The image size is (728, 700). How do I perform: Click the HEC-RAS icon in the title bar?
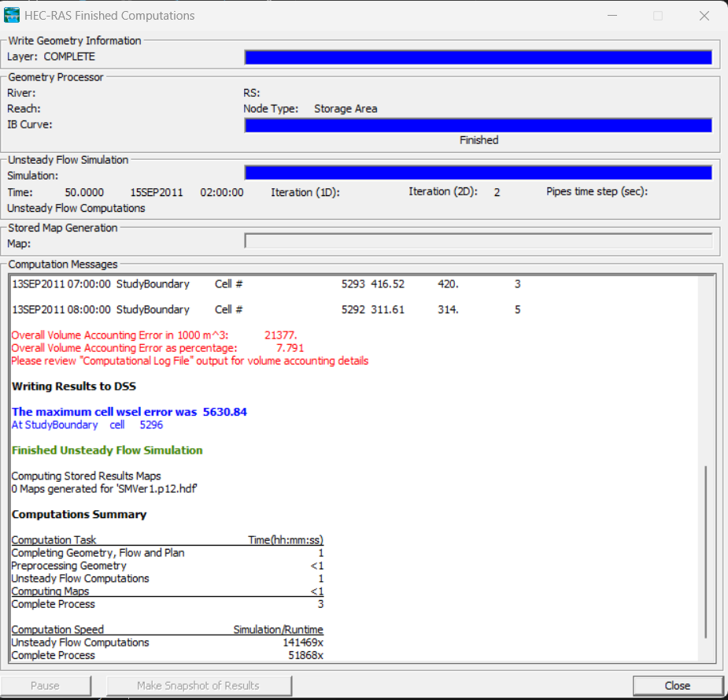tap(13, 16)
